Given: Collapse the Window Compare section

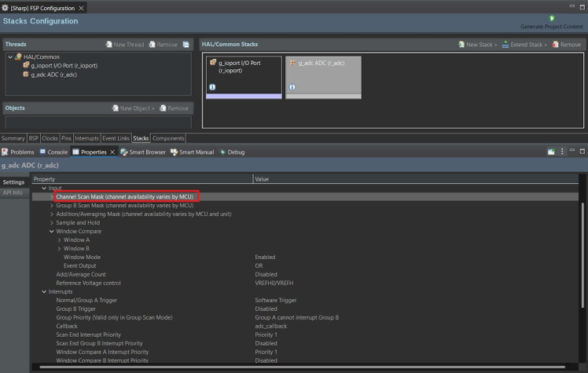Looking at the screenshot, I should pyautogui.click(x=53, y=231).
